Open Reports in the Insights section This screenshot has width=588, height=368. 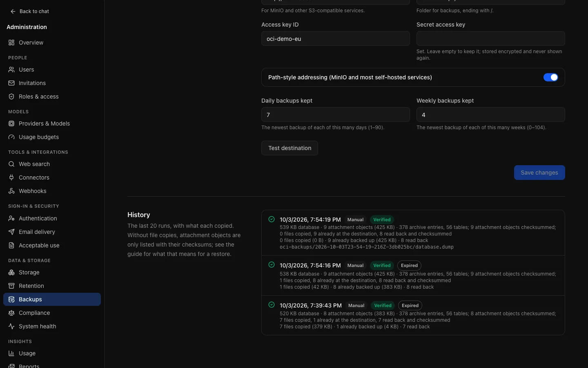52,365
